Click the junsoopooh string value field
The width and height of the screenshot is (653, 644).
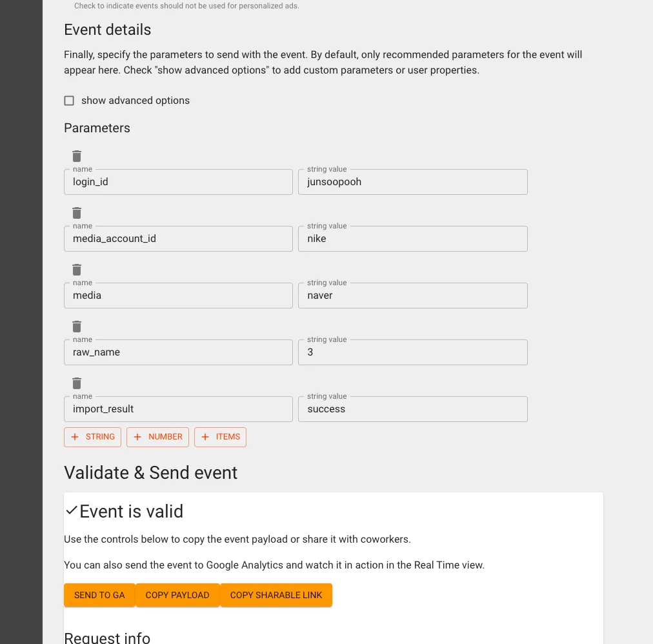point(412,182)
